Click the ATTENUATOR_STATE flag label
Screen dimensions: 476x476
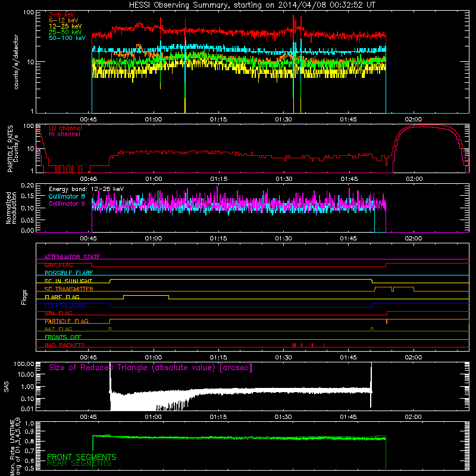72,257
